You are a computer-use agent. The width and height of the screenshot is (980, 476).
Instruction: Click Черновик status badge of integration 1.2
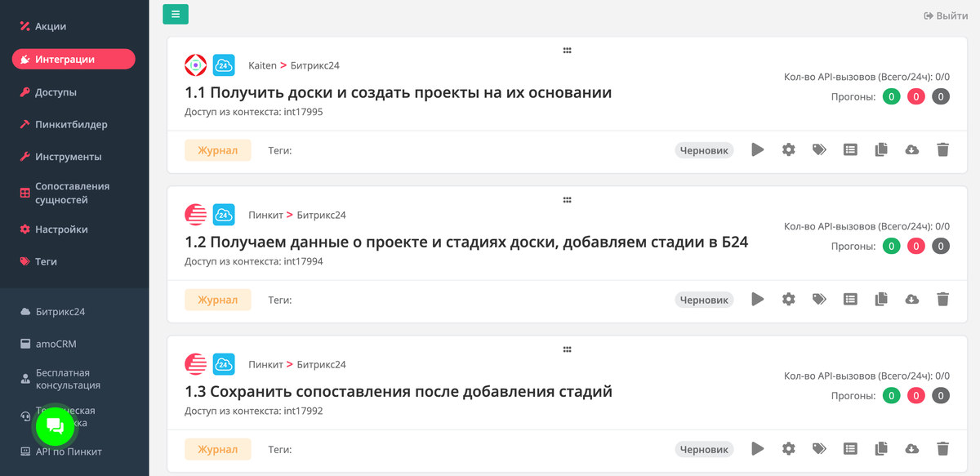704,300
